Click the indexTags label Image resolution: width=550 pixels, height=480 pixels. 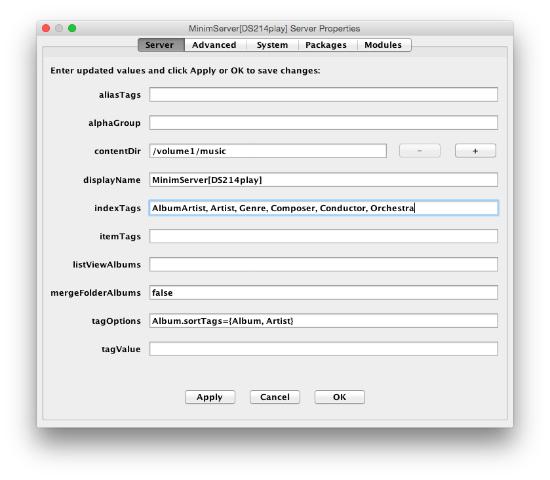[x=118, y=208]
